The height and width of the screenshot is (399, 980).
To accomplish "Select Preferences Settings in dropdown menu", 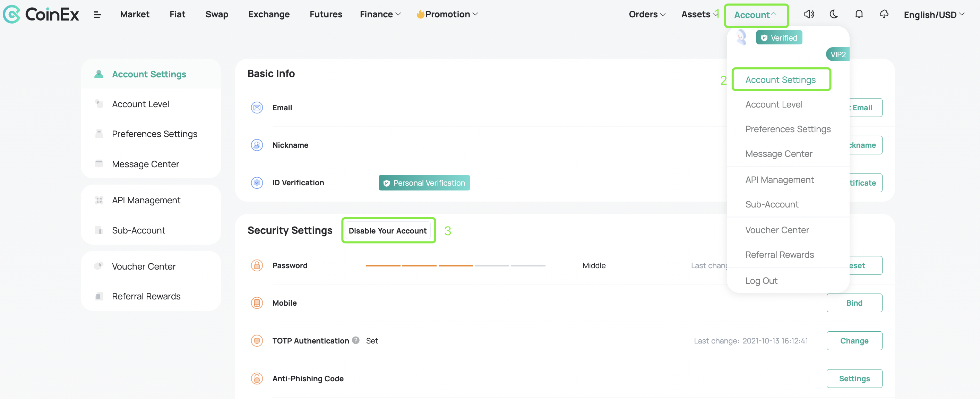I will [x=788, y=129].
